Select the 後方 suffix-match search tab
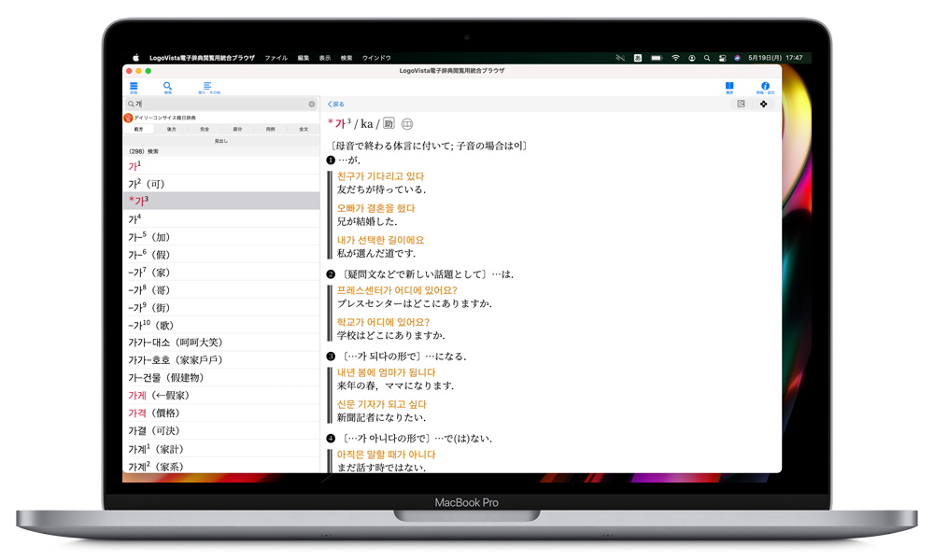This screenshot has width=934, height=560. click(x=172, y=129)
